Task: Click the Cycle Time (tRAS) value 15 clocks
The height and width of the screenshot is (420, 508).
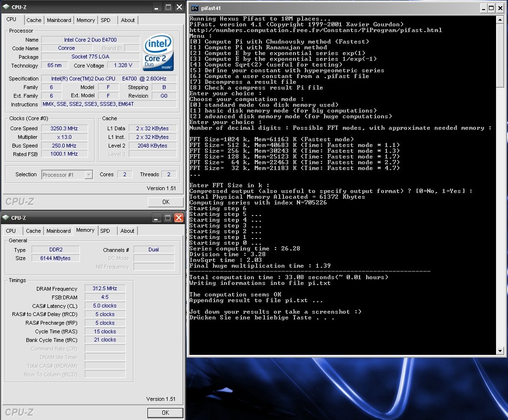Action: (105, 331)
